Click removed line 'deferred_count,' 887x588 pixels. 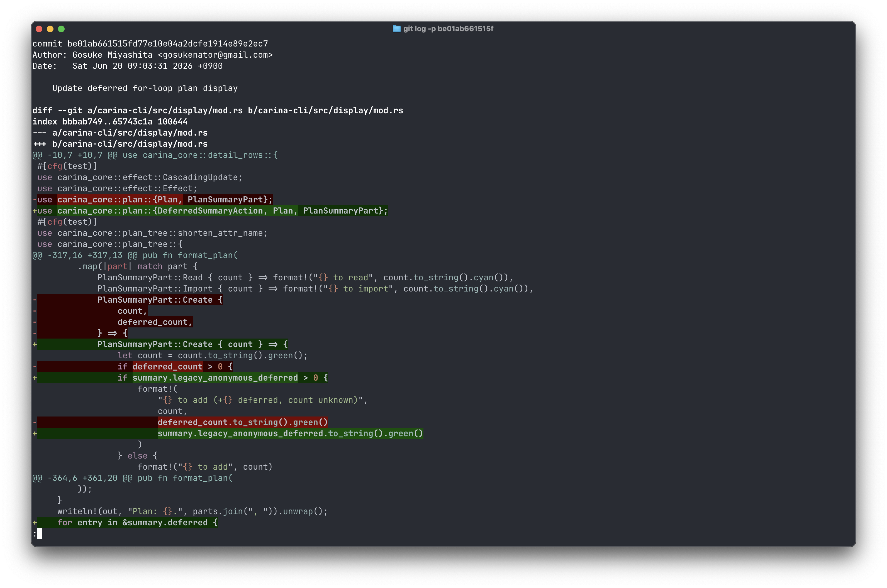pyautogui.click(x=113, y=322)
